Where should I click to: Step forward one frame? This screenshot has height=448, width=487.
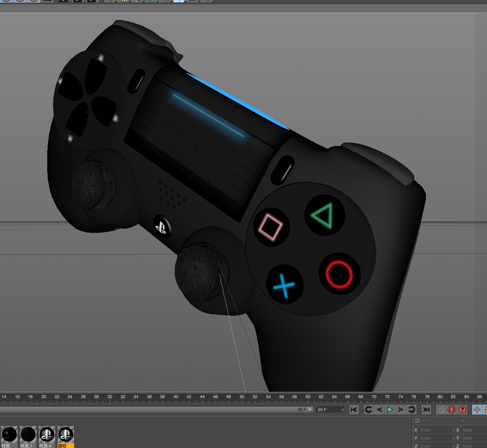[401, 409]
